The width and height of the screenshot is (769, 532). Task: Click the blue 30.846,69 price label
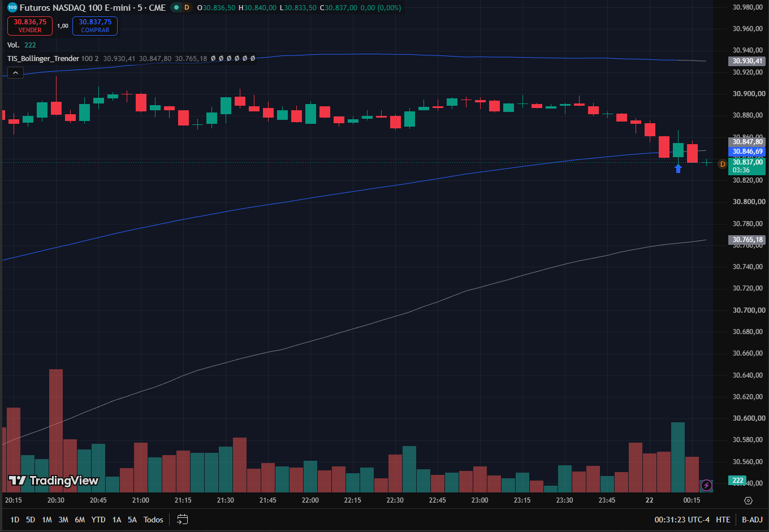point(748,152)
